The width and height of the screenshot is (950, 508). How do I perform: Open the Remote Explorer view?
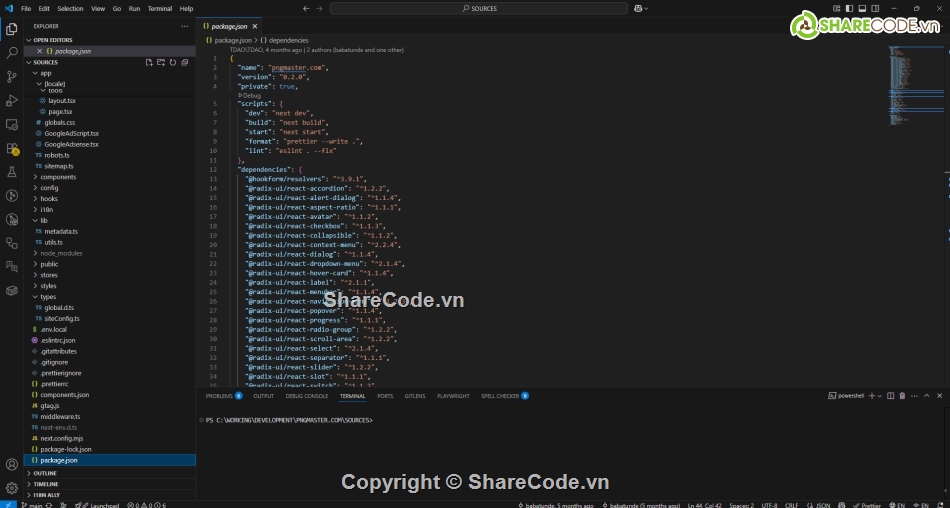[x=12, y=124]
